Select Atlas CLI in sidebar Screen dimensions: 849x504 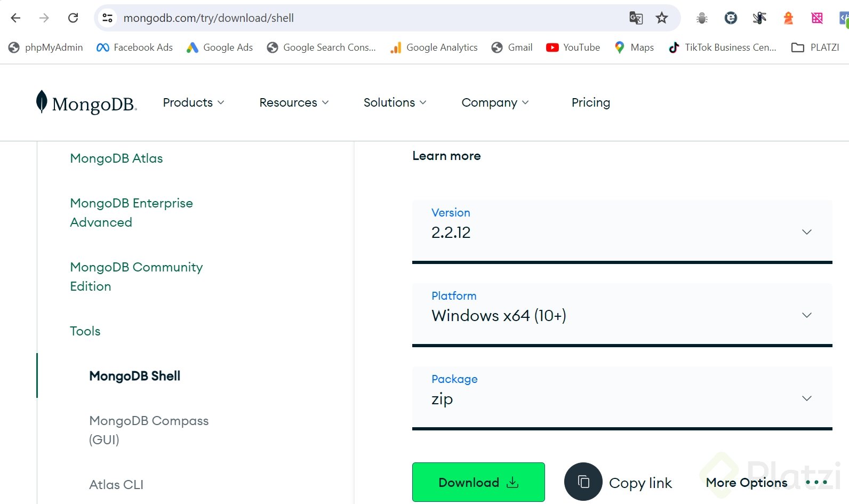click(116, 485)
